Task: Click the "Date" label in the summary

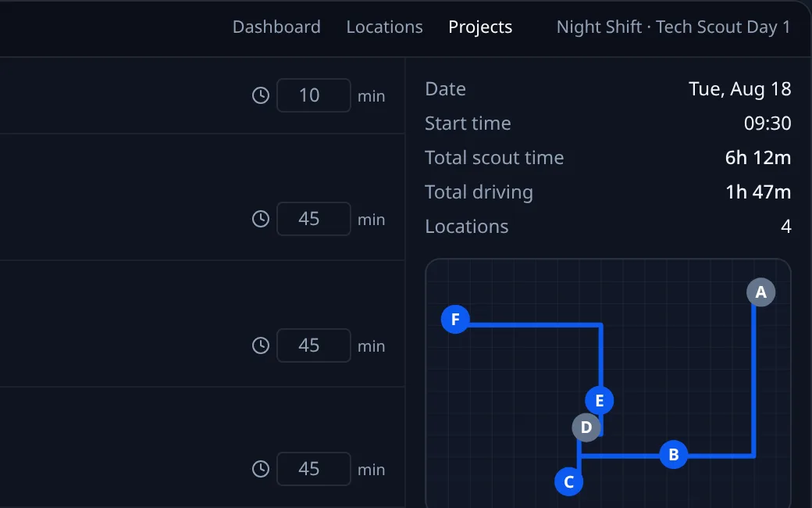Action: 445,89
